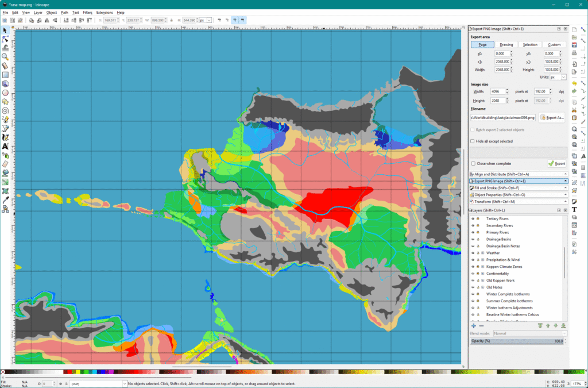This screenshot has width=588, height=388.
Task: Select the 3D Box tool
Action: click(x=5, y=84)
